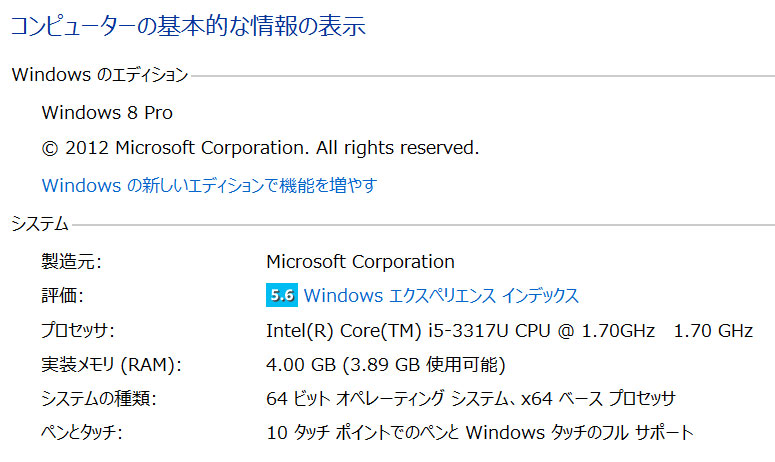775x462 pixels.
Task: Click the copyright 2012 Microsoft Corporation line
Action: (260, 148)
